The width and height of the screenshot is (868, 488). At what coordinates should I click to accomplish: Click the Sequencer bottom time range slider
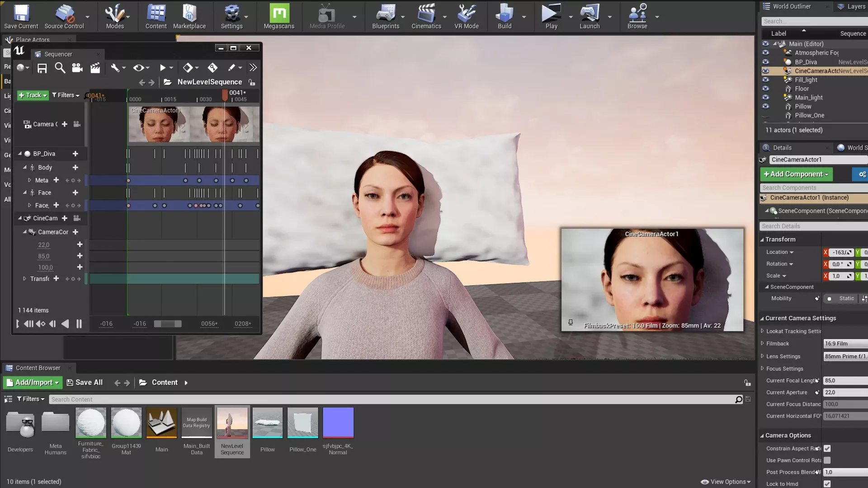coord(167,324)
